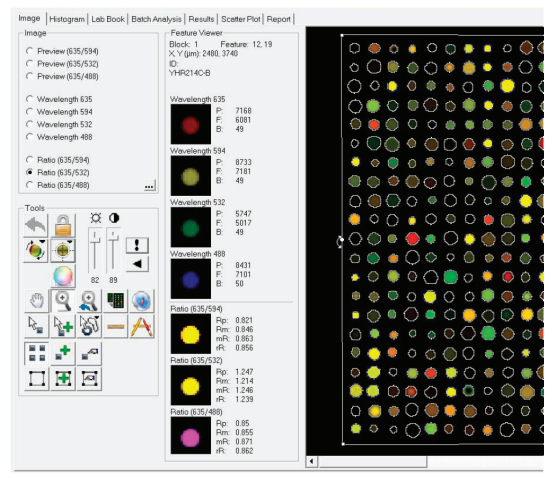
Task: Select Preview (635/532) radio button
Action: [x=30, y=64]
